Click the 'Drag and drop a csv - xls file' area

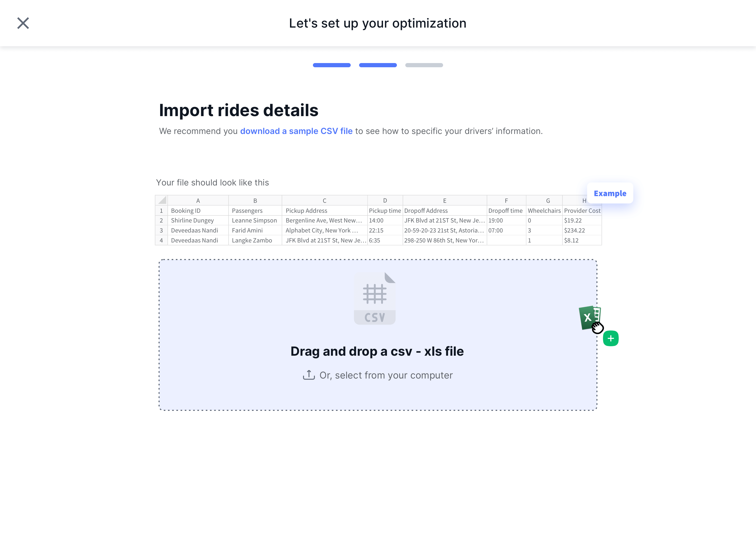point(377,351)
